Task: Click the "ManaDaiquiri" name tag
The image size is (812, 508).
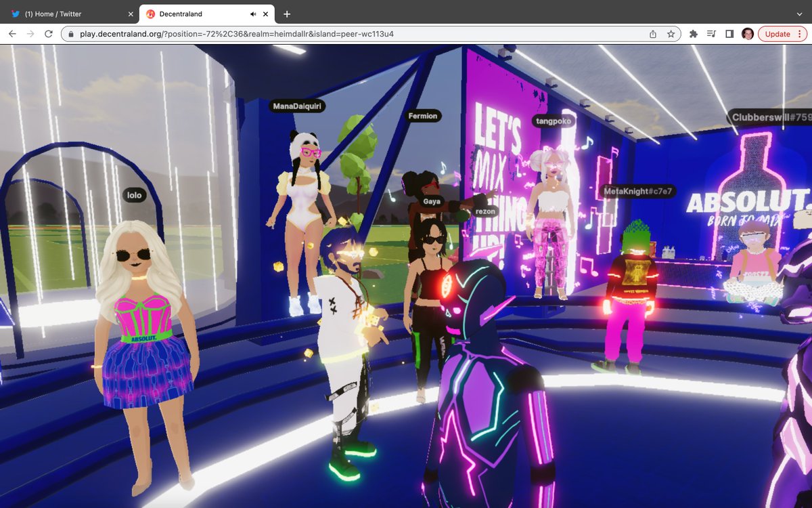Action: point(296,106)
